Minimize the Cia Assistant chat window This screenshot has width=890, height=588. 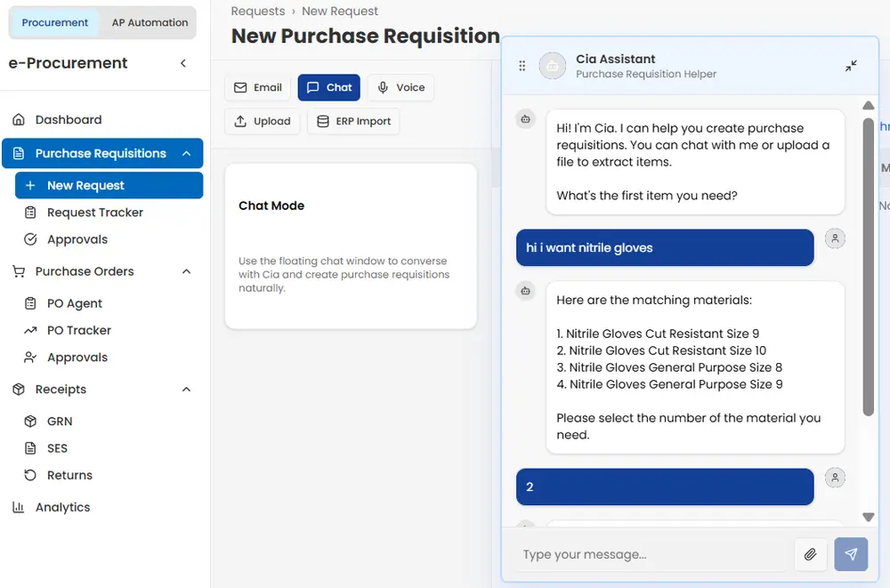coord(851,66)
